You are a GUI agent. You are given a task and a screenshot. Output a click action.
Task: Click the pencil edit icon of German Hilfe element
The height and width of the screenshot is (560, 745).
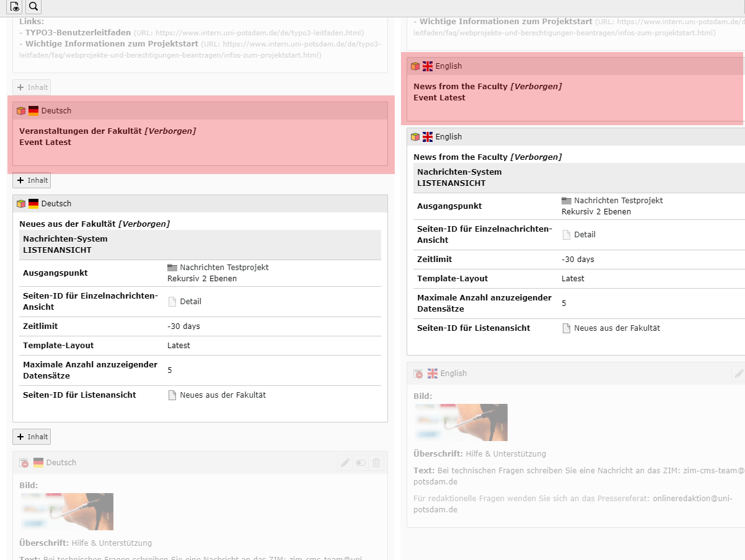coord(345,463)
